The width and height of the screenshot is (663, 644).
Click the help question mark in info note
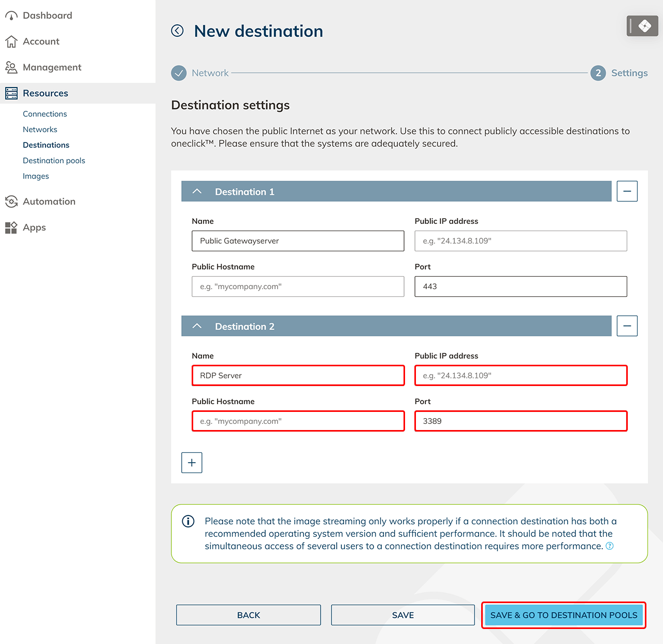(x=610, y=546)
